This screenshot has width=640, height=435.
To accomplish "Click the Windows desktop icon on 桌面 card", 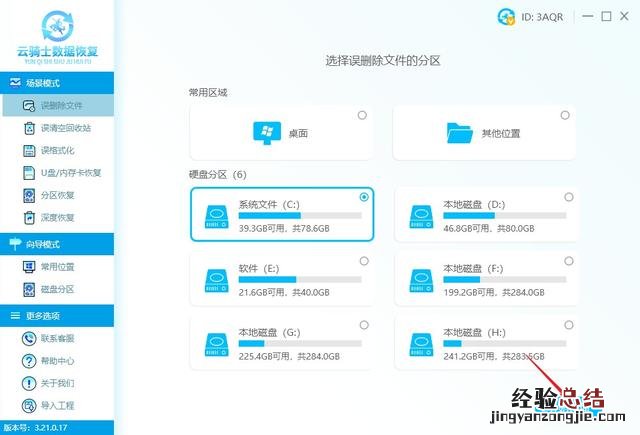I will (x=267, y=133).
